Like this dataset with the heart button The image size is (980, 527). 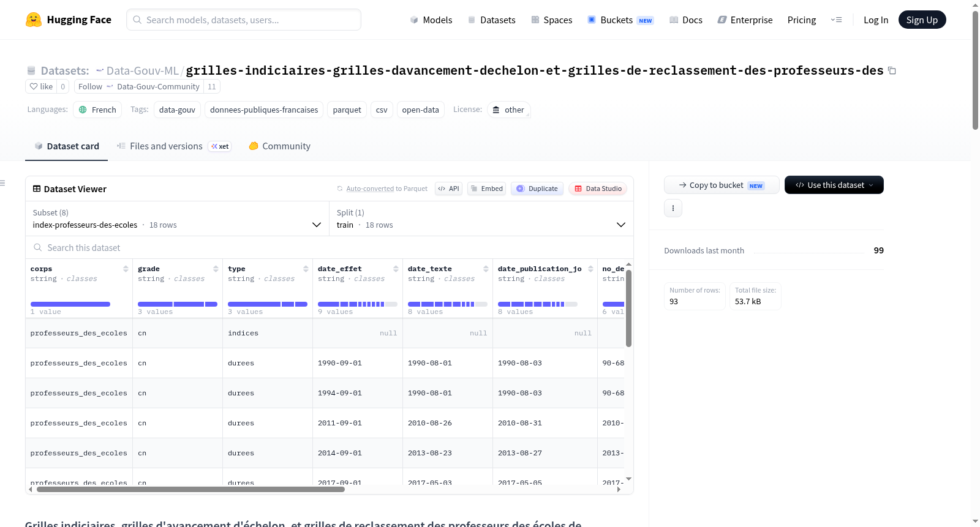(41, 86)
